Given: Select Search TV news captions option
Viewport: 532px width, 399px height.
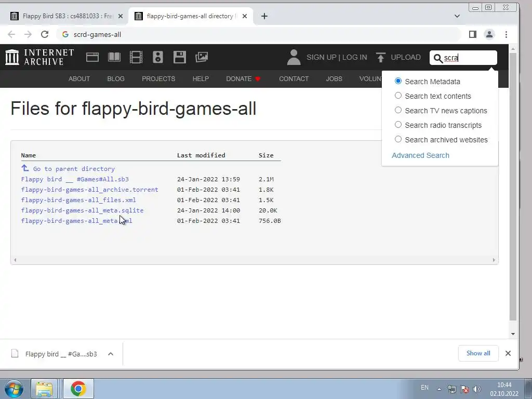Looking at the screenshot, I should 398,110.
